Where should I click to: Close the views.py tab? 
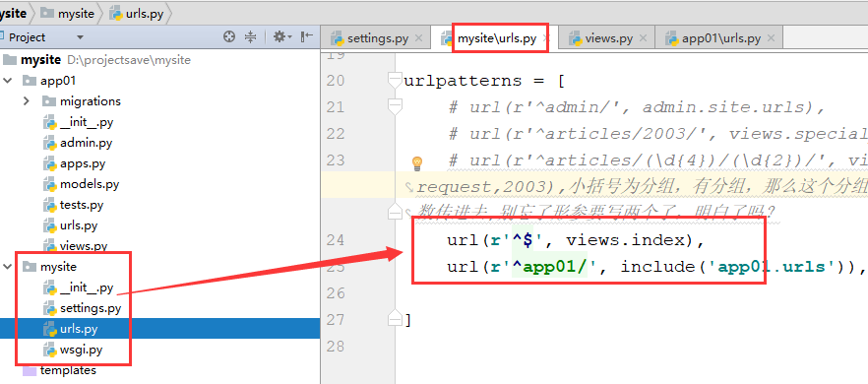pyautogui.click(x=643, y=38)
